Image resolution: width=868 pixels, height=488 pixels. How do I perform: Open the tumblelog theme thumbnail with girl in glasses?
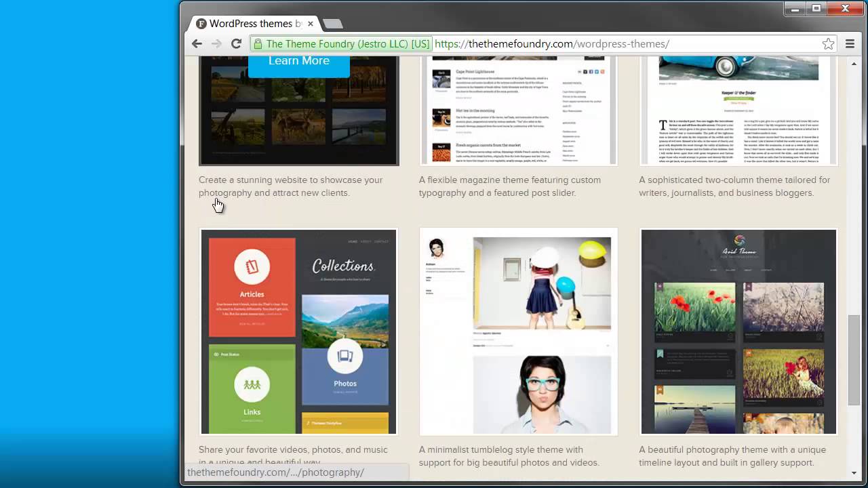518,331
